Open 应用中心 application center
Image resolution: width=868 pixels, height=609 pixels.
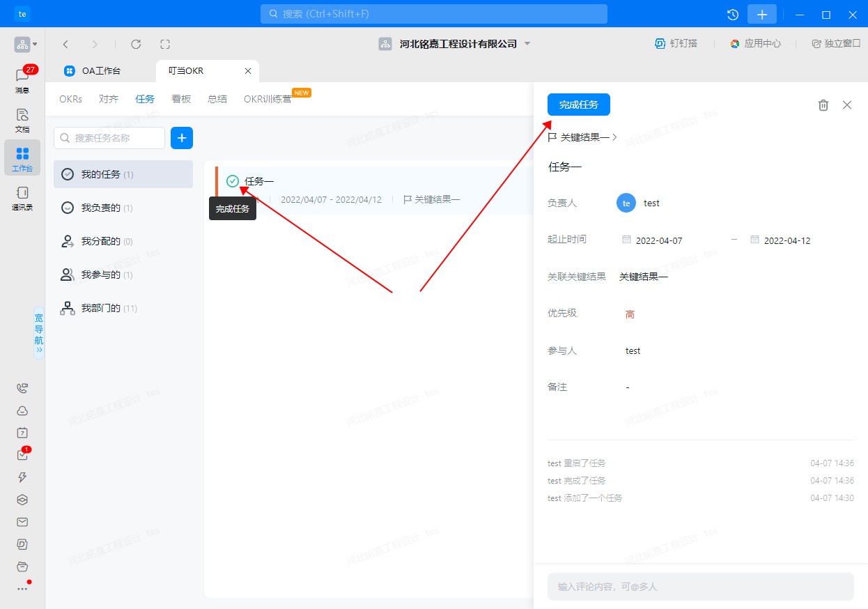click(756, 43)
